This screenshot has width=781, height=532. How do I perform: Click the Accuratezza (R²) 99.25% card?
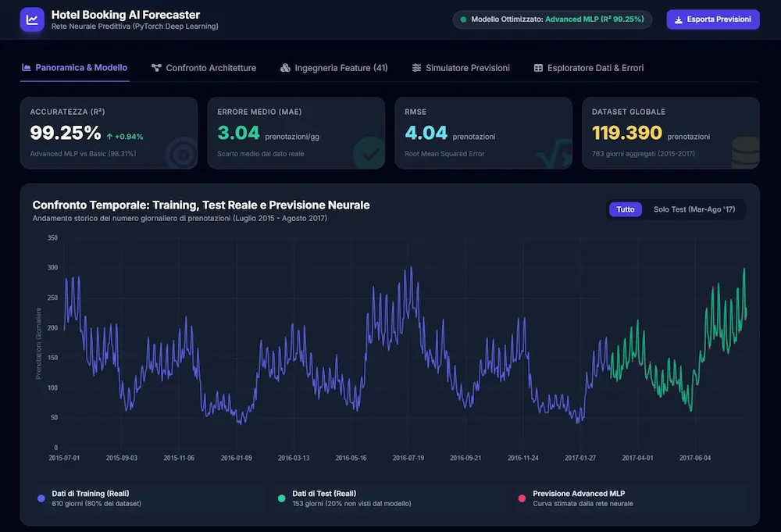coord(109,133)
